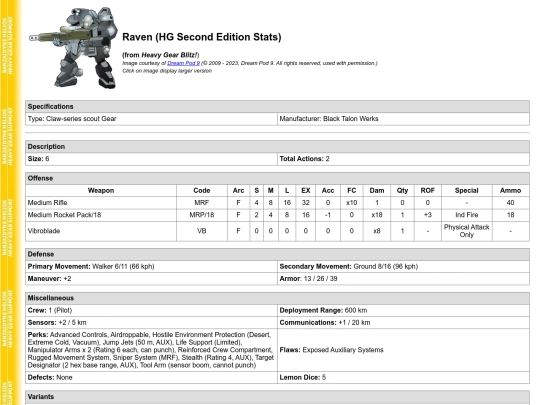
Task: Select Communications: +1 / 20 km cell
Action: [403, 323]
